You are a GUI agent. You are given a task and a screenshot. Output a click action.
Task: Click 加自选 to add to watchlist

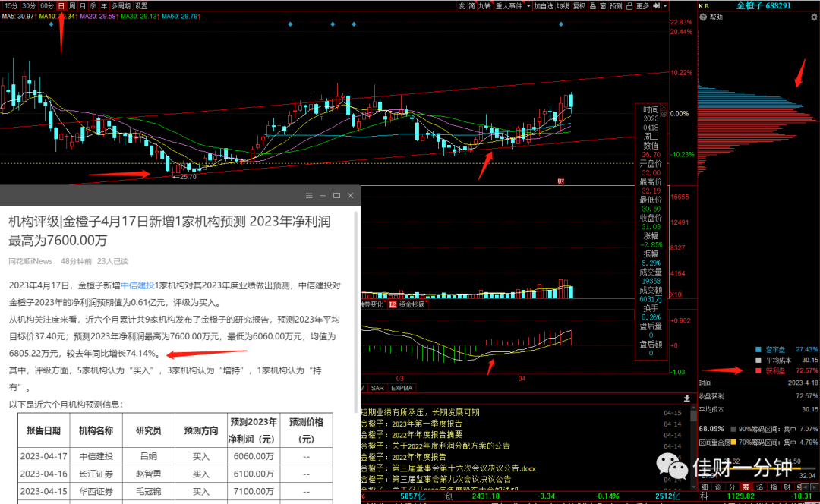click(x=544, y=6)
